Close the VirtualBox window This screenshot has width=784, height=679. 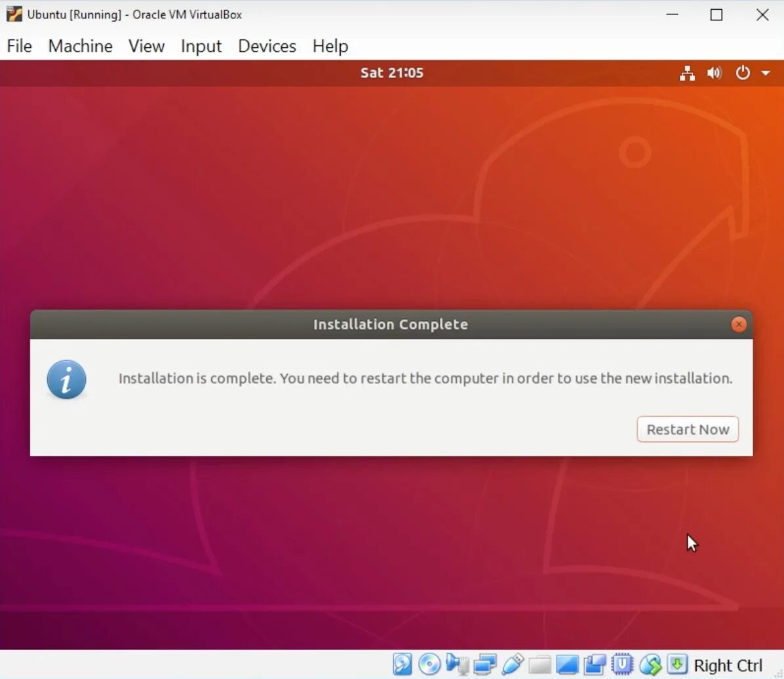[x=762, y=14]
